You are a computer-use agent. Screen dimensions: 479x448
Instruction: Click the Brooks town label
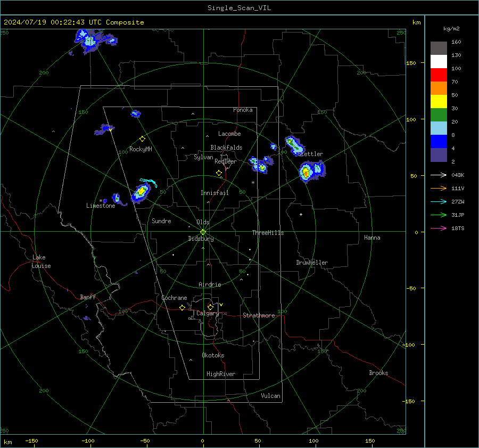(378, 373)
